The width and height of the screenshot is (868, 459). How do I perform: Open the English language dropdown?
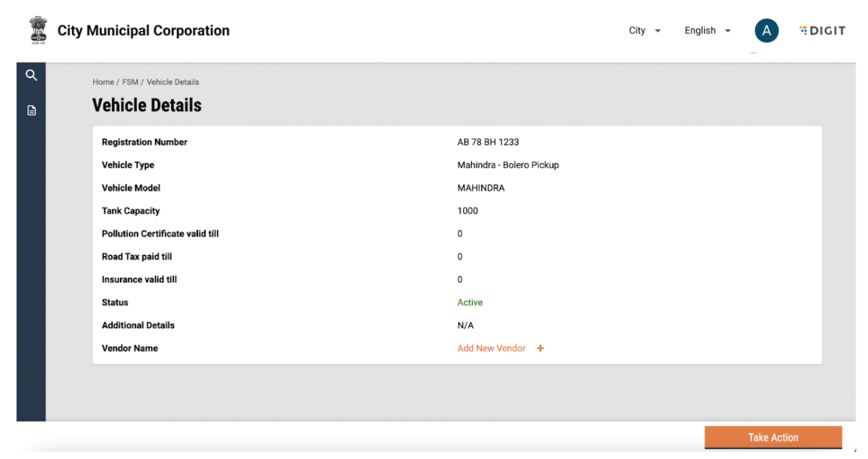pyautogui.click(x=707, y=31)
